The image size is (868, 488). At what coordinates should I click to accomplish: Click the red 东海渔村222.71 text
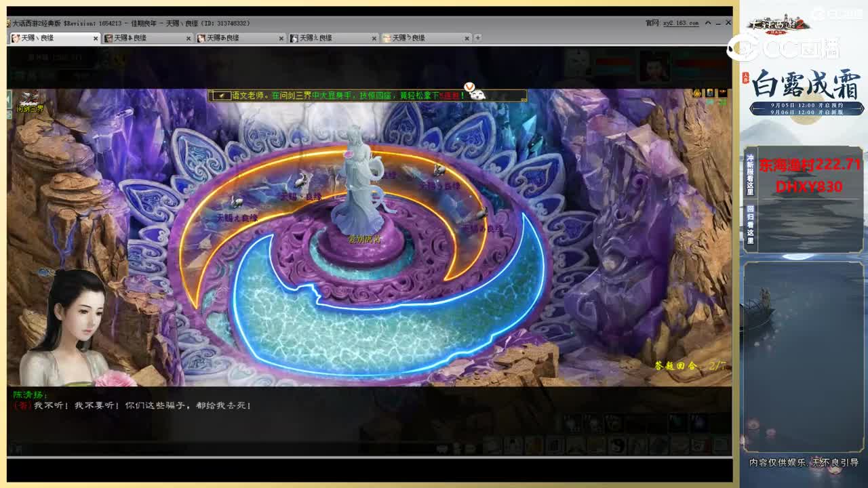click(810, 165)
